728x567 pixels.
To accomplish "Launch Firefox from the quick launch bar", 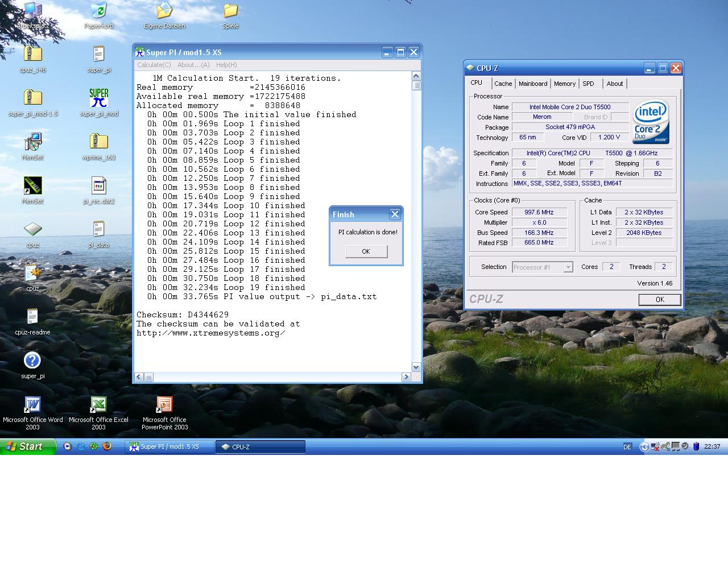I will point(106,446).
